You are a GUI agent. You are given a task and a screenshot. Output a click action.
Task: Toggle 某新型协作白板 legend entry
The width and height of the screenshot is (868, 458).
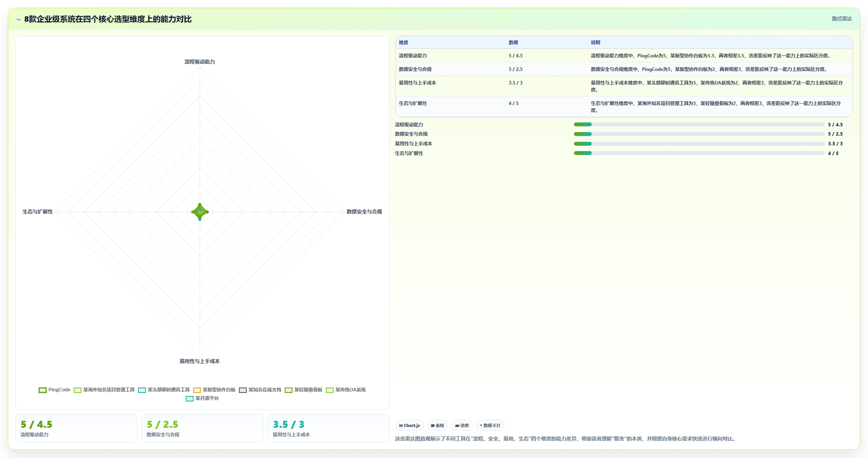(214, 390)
